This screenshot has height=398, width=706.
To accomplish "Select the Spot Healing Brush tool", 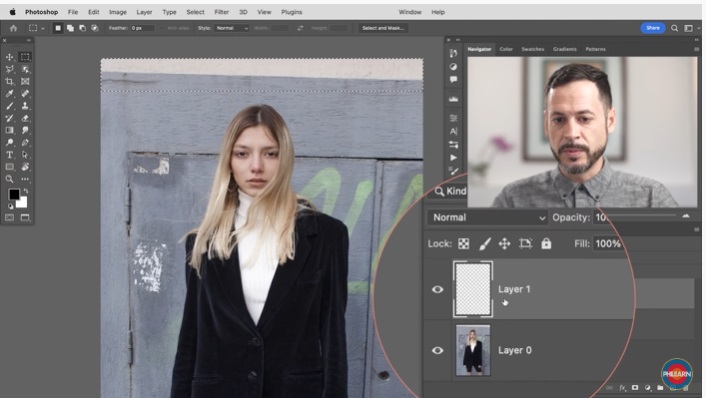I will (25, 94).
